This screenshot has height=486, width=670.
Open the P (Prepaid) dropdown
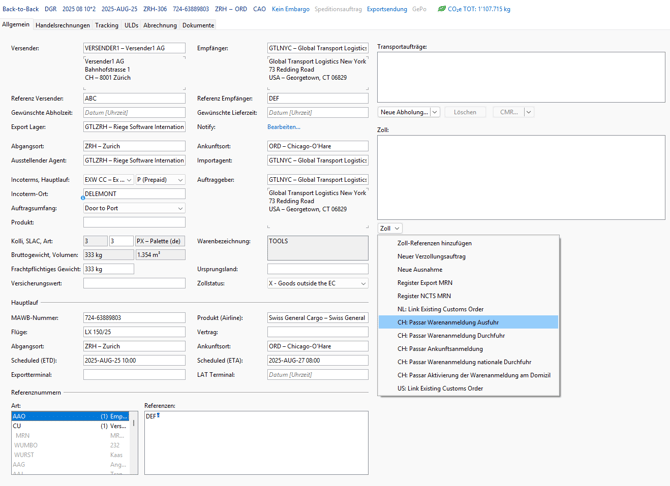161,180
